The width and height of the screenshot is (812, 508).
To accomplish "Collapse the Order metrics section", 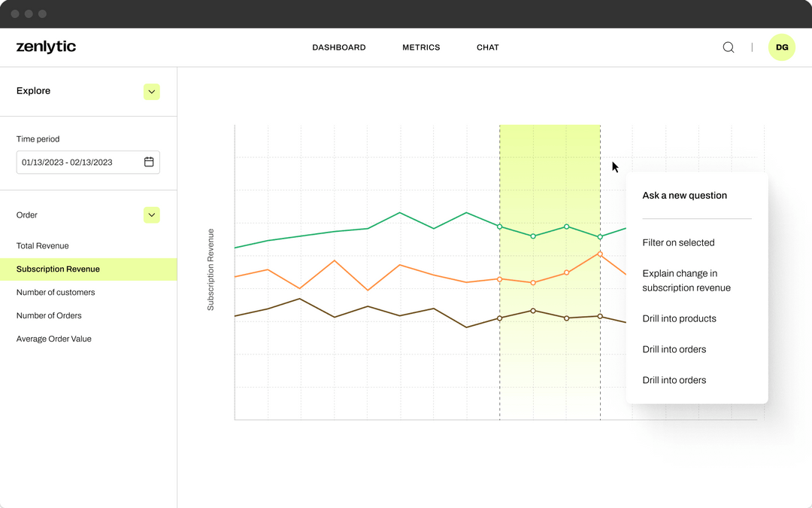I will click(151, 214).
